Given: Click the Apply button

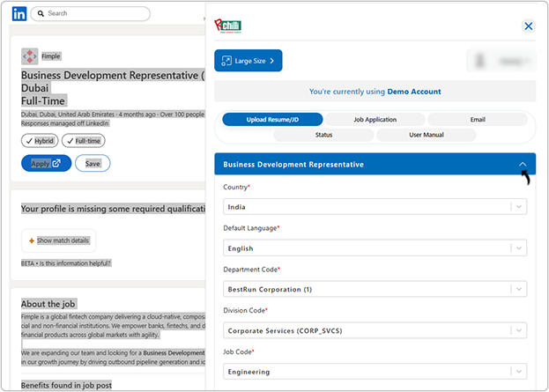Looking at the screenshot, I should (46, 163).
